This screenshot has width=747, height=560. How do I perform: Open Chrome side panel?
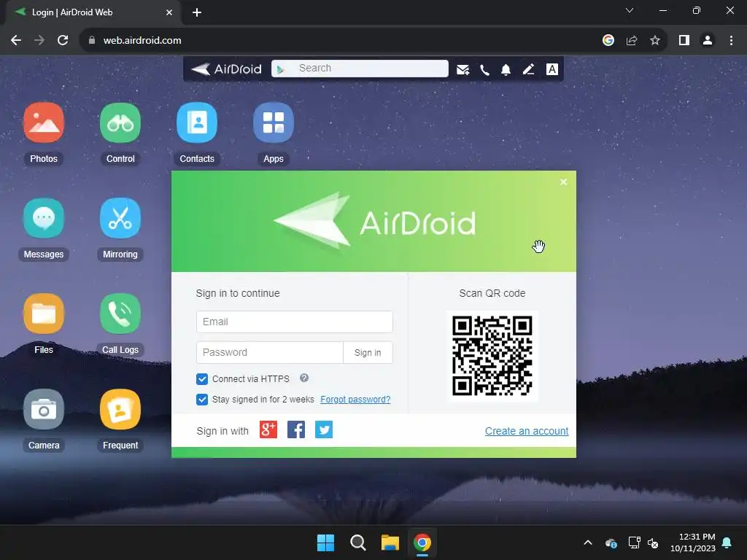point(684,41)
